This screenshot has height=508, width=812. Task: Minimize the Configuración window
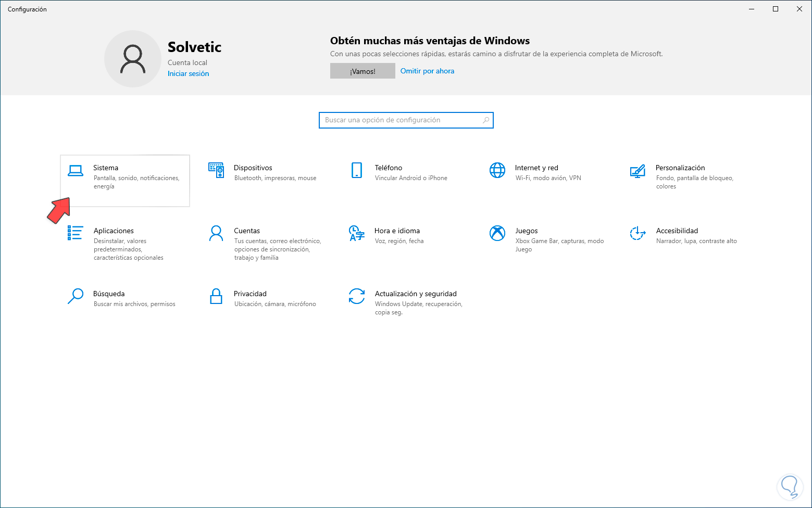pos(752,9)
